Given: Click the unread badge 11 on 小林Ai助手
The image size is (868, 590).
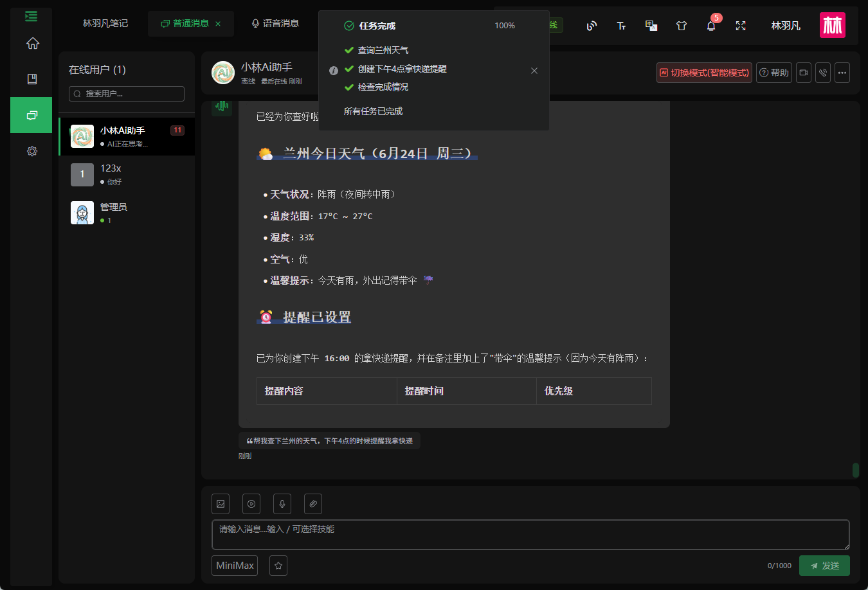Looking at the screenshot, I should tap(177, 130).
